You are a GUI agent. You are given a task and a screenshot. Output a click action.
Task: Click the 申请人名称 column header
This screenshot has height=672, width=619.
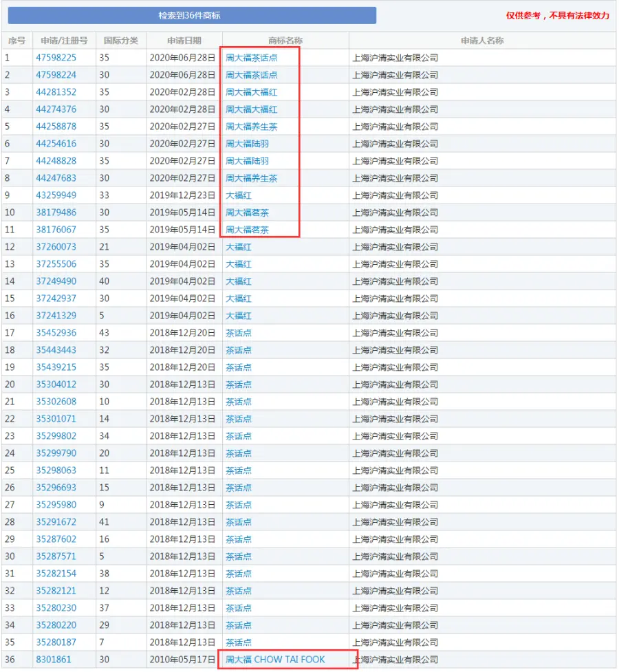point(482,41)
